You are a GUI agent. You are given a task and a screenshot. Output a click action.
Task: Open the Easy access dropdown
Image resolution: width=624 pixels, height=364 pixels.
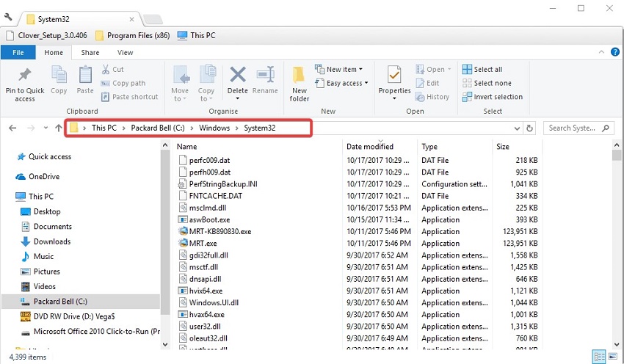(344, 84)
